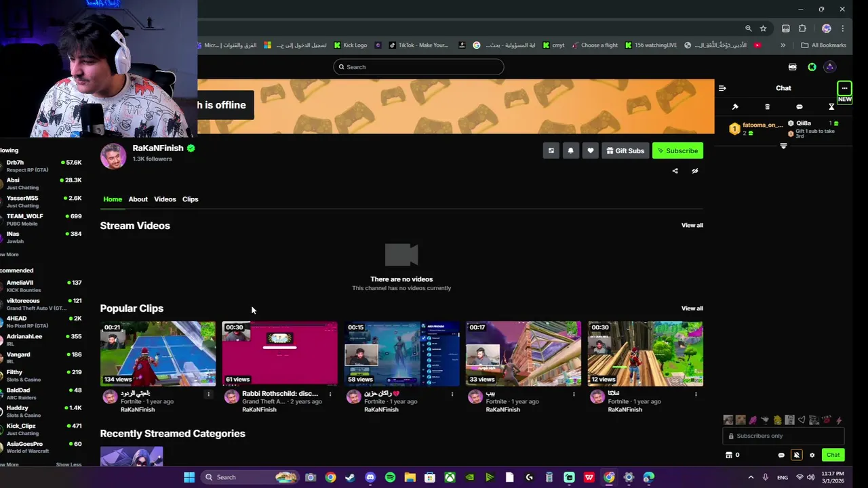Image resolution: width=868 pixels, height=488 pixels.
Task: Open the chat options three-dot menu
Action: [x=844, y=88]
